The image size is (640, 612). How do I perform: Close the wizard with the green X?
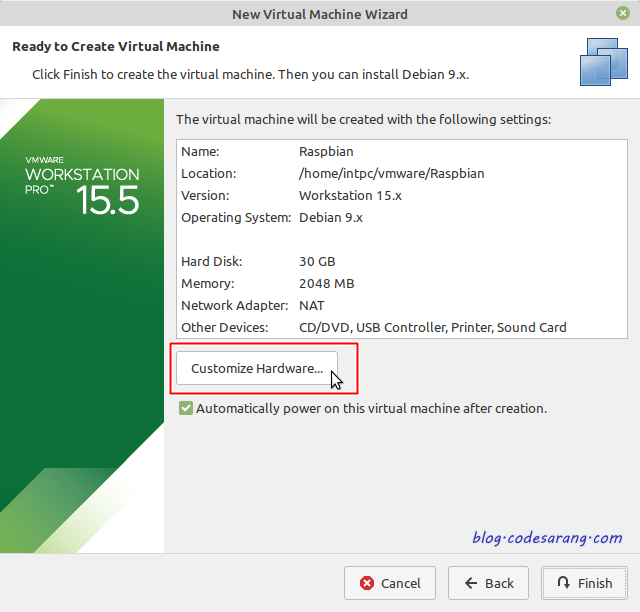click(622, 13)
